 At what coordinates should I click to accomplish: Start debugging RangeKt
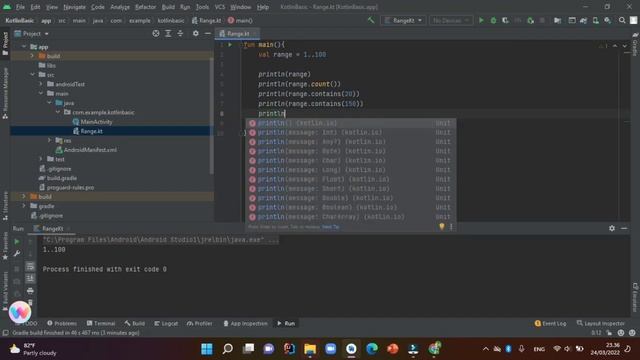click(493, 20)
